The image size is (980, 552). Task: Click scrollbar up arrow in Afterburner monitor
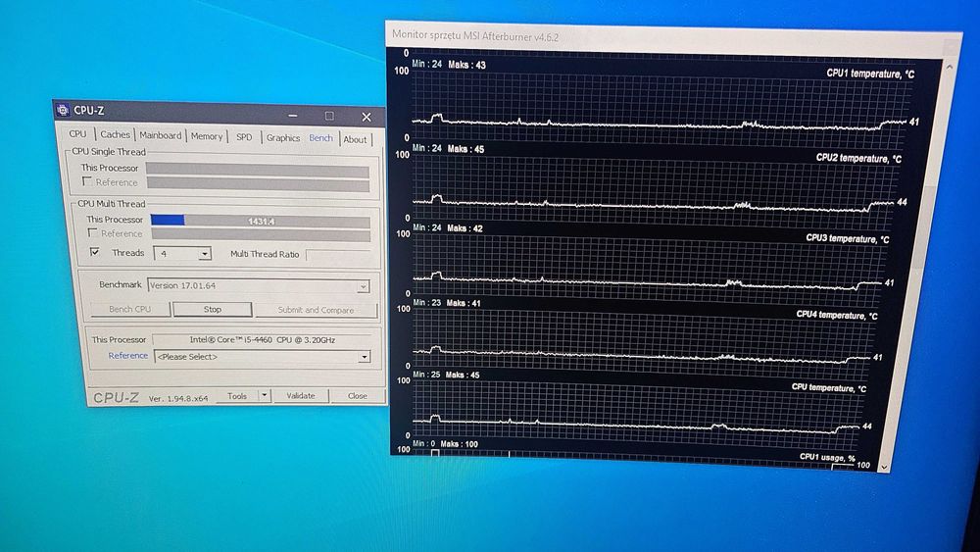[950, 67]
